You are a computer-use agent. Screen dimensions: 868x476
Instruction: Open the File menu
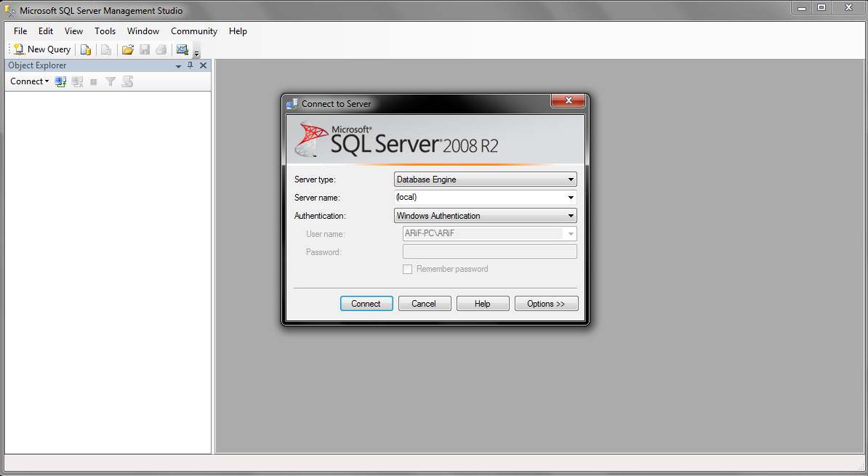(x=20, y=31)
